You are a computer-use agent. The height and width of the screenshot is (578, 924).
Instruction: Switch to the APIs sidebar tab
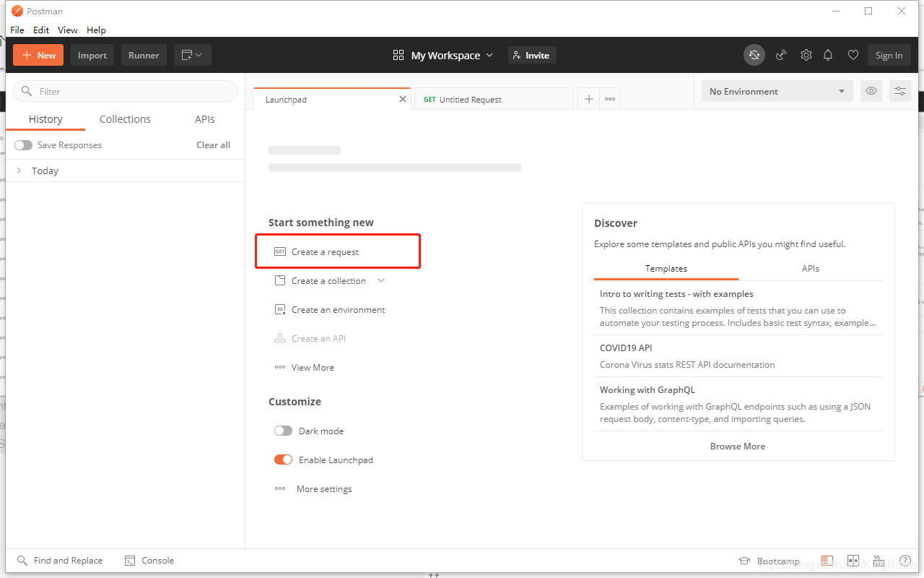(x=205, y=119)
